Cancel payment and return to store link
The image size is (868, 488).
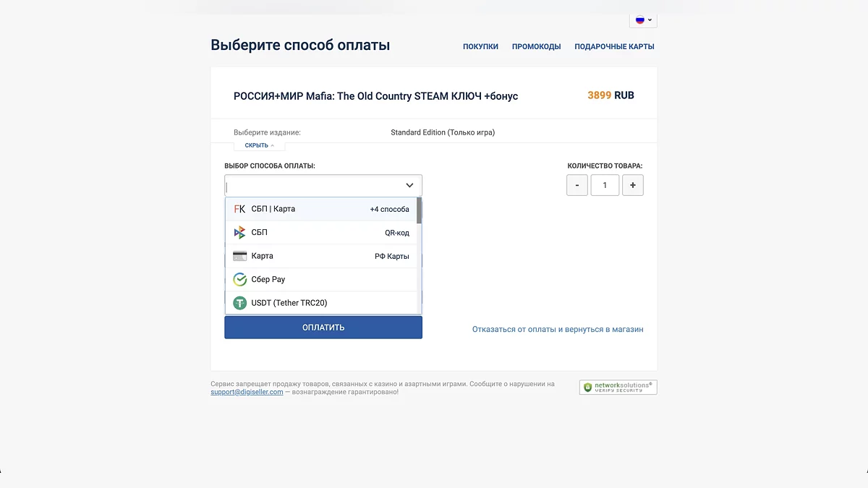[x=558, y=329]
